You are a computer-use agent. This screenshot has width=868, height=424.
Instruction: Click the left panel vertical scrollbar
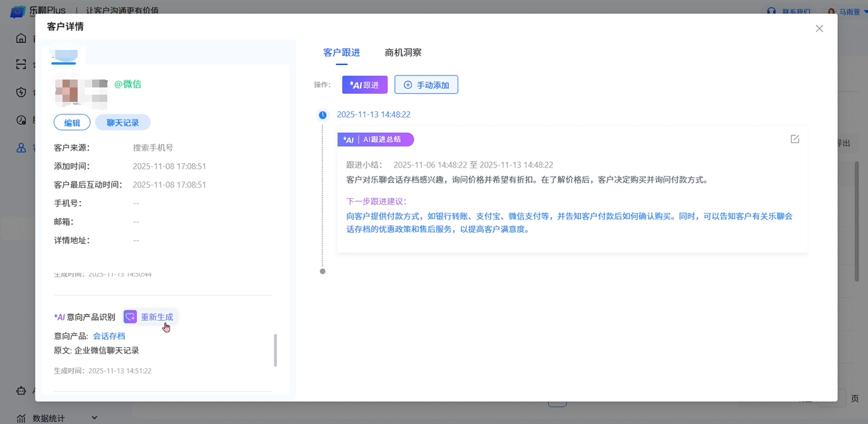[275, 350]
